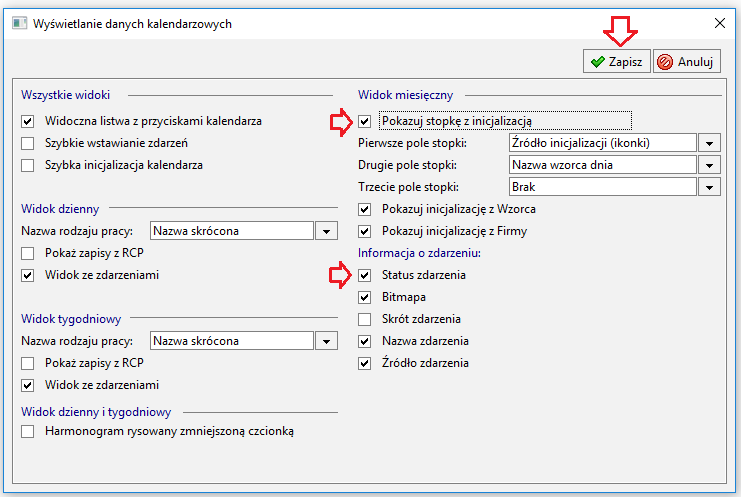Uncheck Nazwa zdarzenia checkbox

[364, 342]
